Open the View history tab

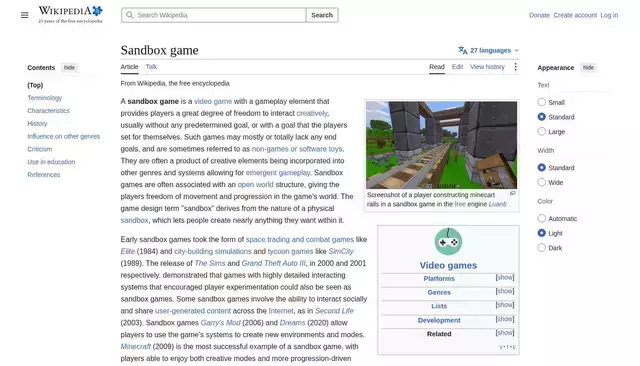(x=487, y=67)
